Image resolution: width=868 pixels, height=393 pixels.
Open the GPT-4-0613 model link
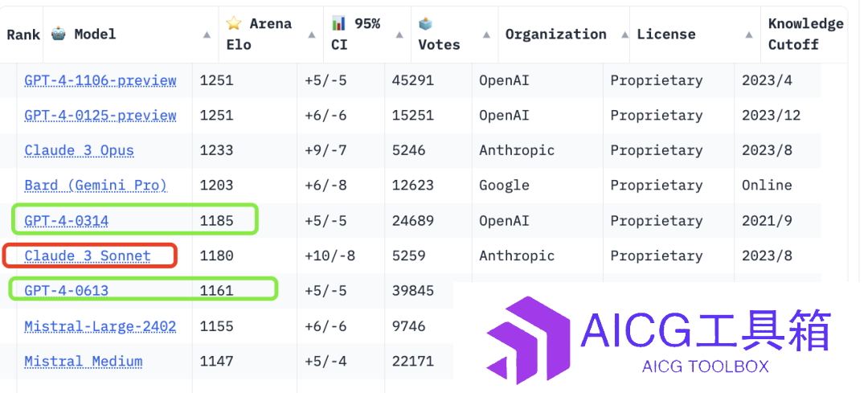pos(67,291)
